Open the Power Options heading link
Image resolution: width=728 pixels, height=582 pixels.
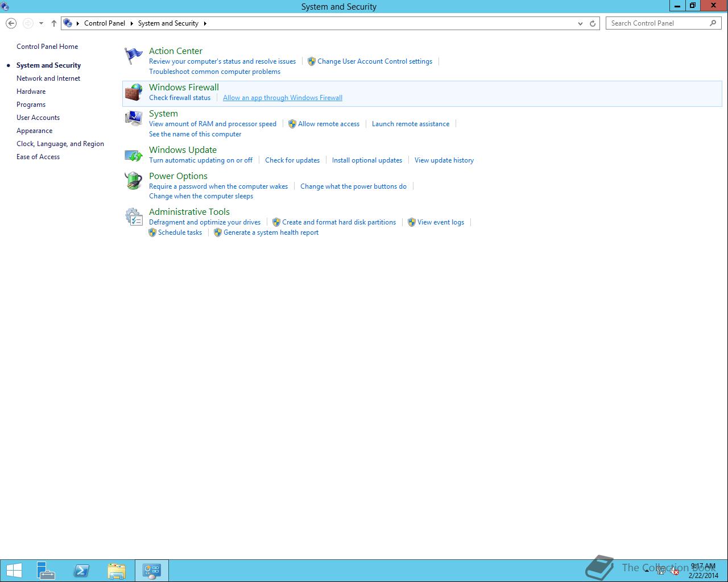178,176
